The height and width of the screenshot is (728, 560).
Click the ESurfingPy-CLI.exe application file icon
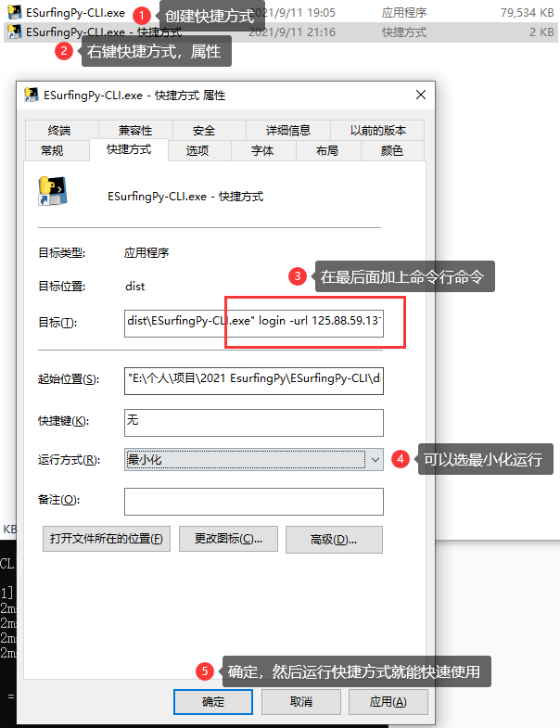pos(15,12)
